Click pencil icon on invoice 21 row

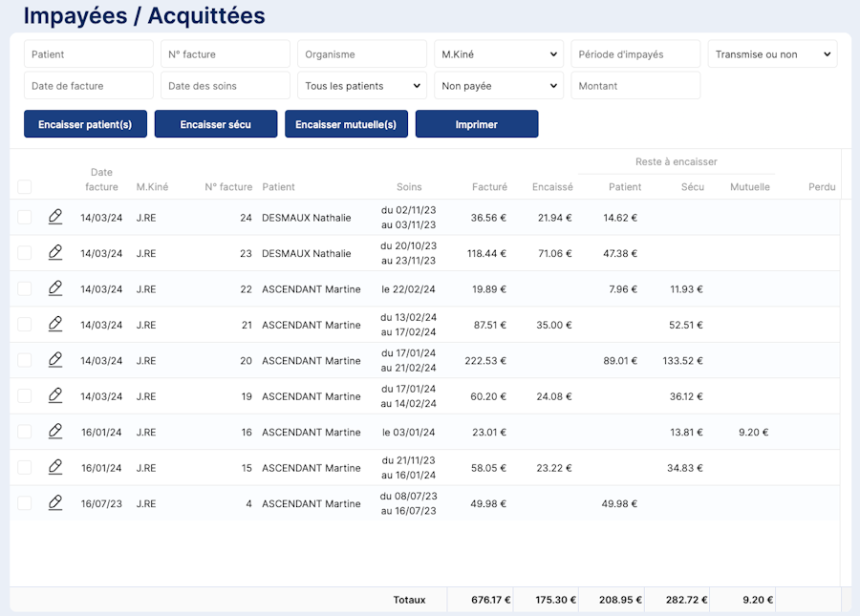[x=55, y=325]
